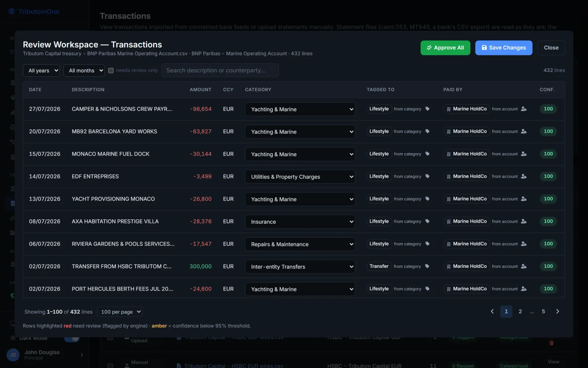The width and height of the screenshot is (588, 368).
Task: Click person icon in RIVIERA GARDENS row
Action: 524,244
